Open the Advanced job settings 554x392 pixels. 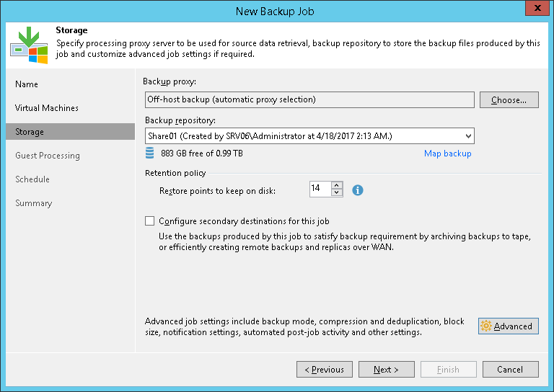pyautogui.click(x=508, y=326)
